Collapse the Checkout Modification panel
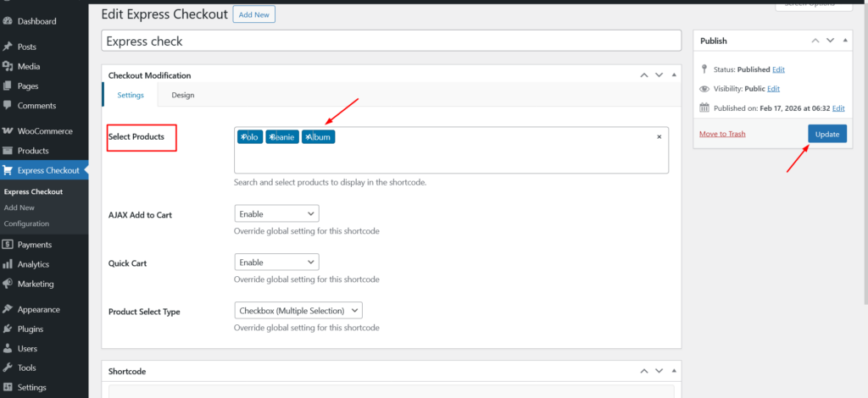Image resolution: width=868 pixels, height=398 pixels. 674,75
